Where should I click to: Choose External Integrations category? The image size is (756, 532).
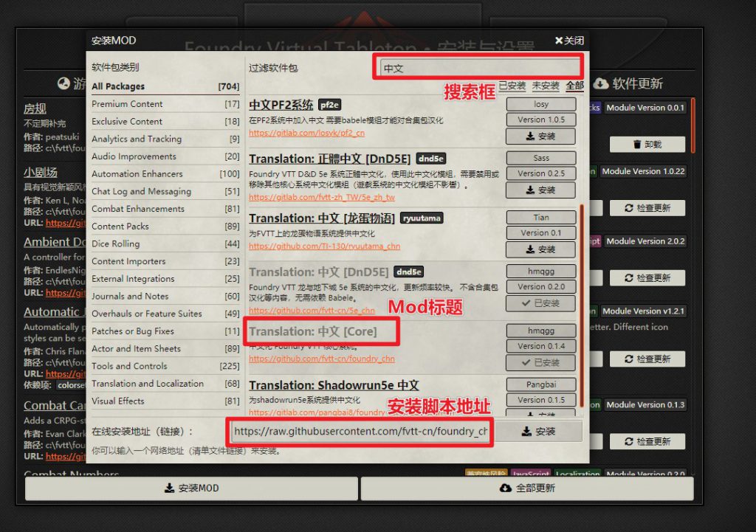click(165, 278)
